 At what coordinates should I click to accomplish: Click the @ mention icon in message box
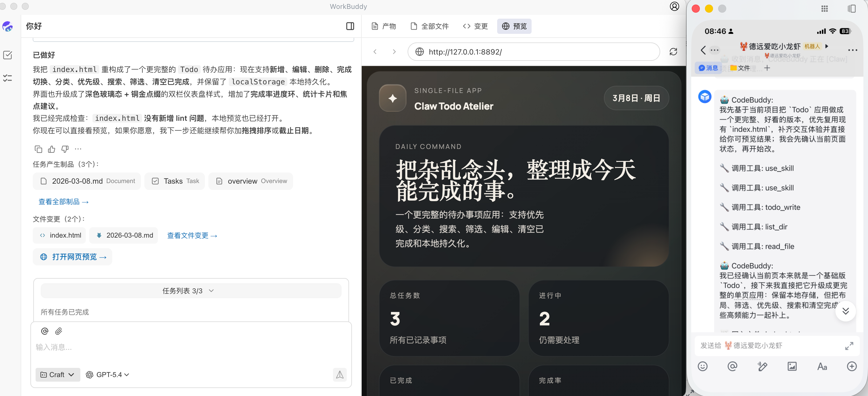pos(44,331)
